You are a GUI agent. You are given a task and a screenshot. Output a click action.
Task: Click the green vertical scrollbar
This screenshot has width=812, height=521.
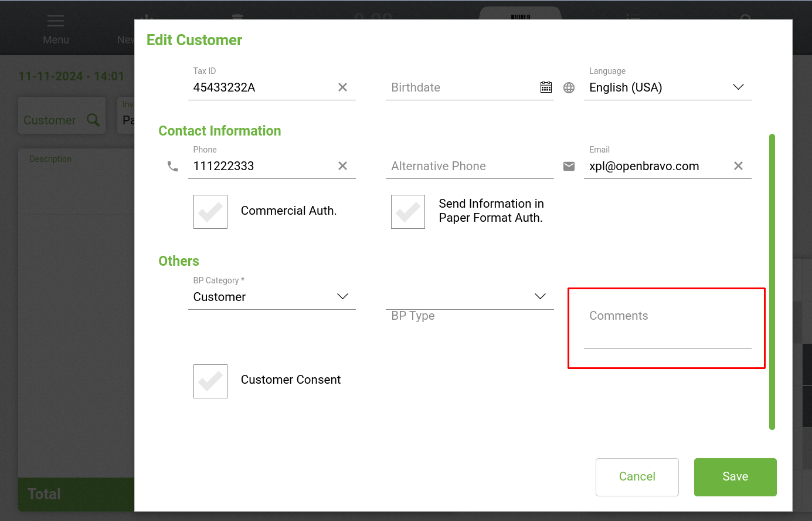click(x=772, y=282)
